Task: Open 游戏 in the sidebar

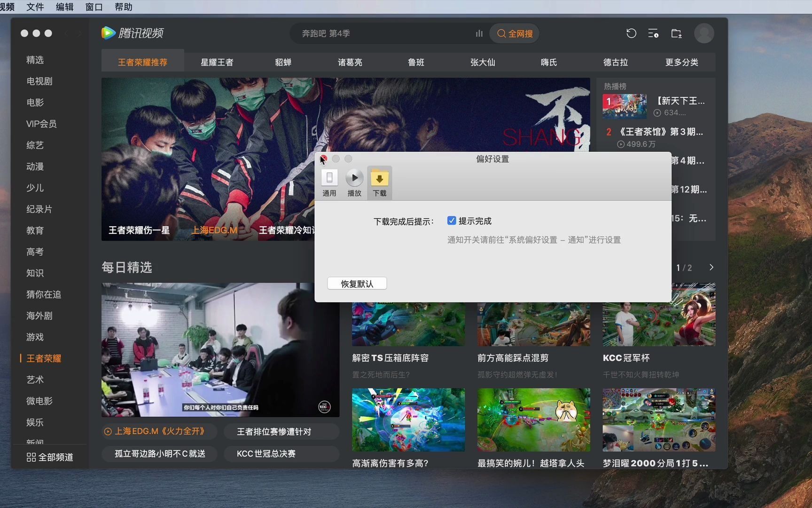Action: click(35, 337)
